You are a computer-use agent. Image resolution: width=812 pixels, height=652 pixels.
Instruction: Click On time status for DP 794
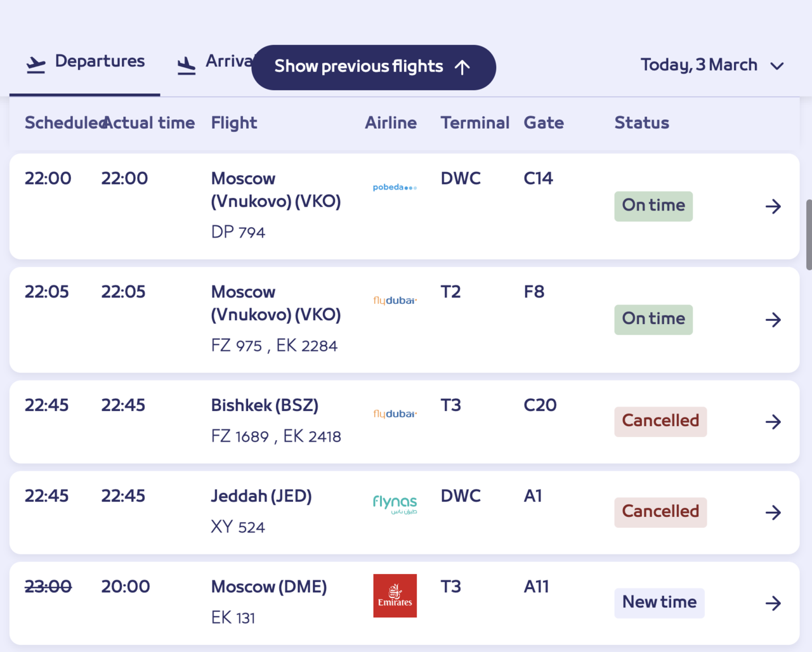click(653, 206)
